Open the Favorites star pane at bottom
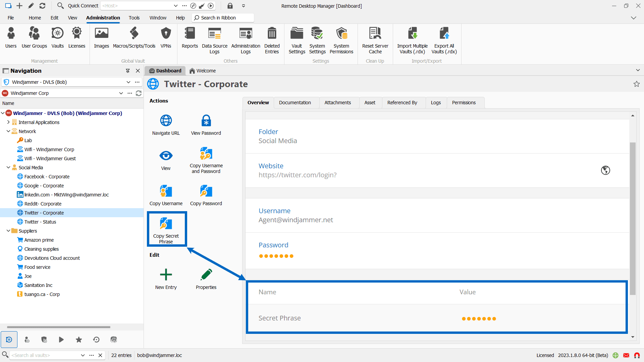Screen dimensions: 644x362 point(79,340)
